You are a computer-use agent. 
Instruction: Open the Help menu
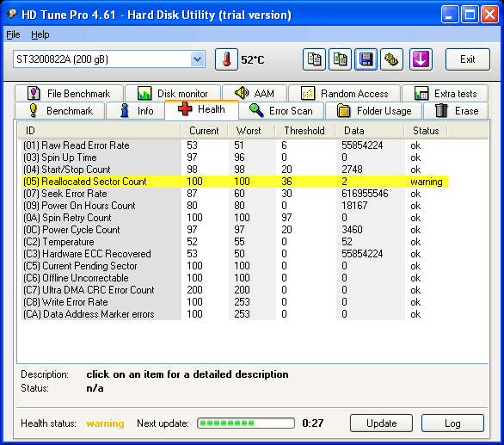tap(40, 34)
